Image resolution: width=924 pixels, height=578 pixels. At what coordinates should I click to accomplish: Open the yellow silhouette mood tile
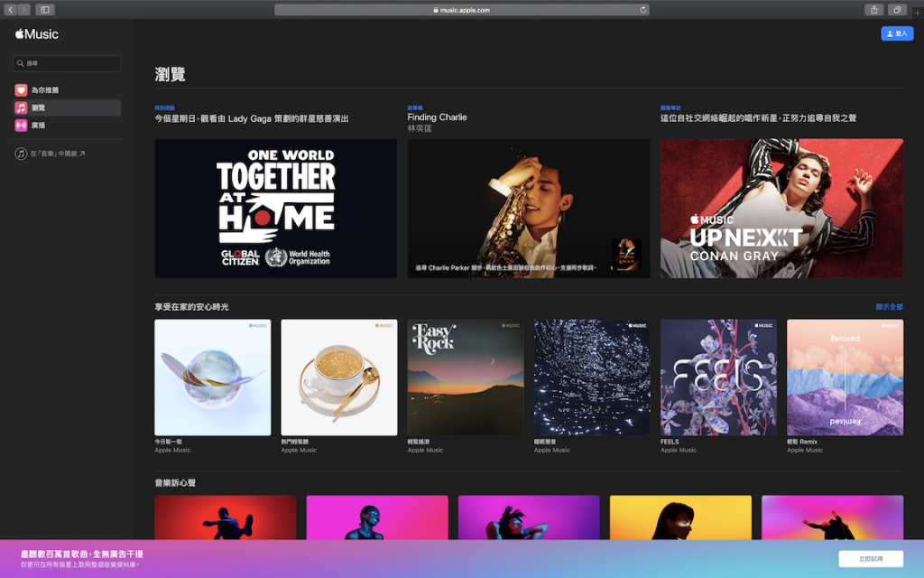680,517
